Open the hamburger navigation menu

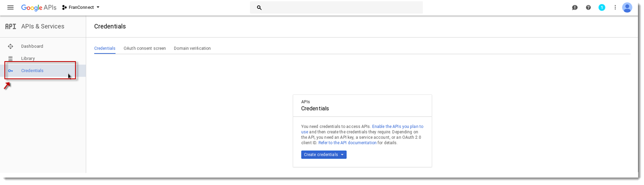[10, 8]
